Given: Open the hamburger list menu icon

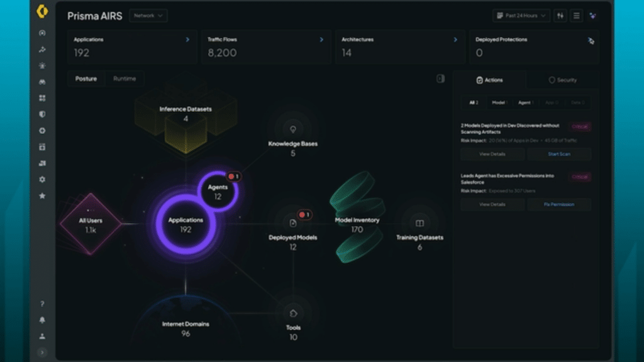Looking at the screenshot, I should pos(576,16).
